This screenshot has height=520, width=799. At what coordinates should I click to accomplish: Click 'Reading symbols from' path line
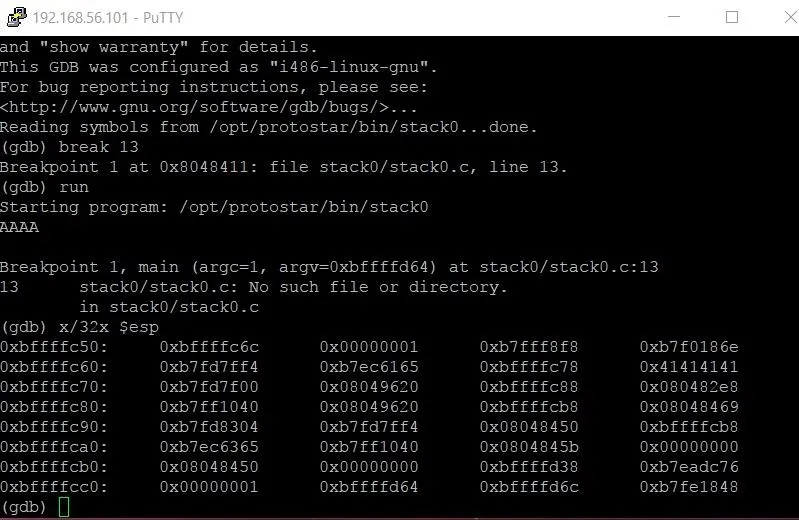pos(269,127)
